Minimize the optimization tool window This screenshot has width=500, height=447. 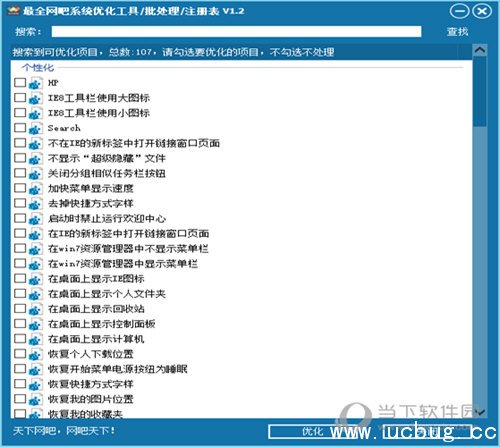(x=460, y=11)
